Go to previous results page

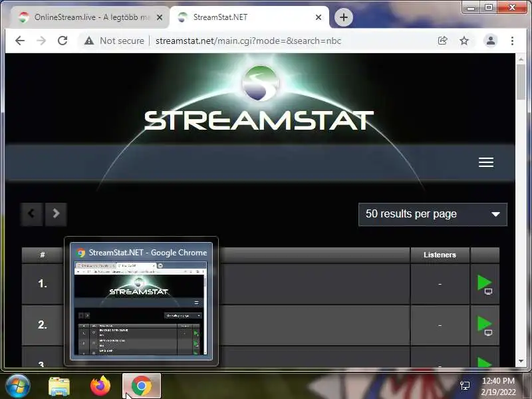[31, 214]
